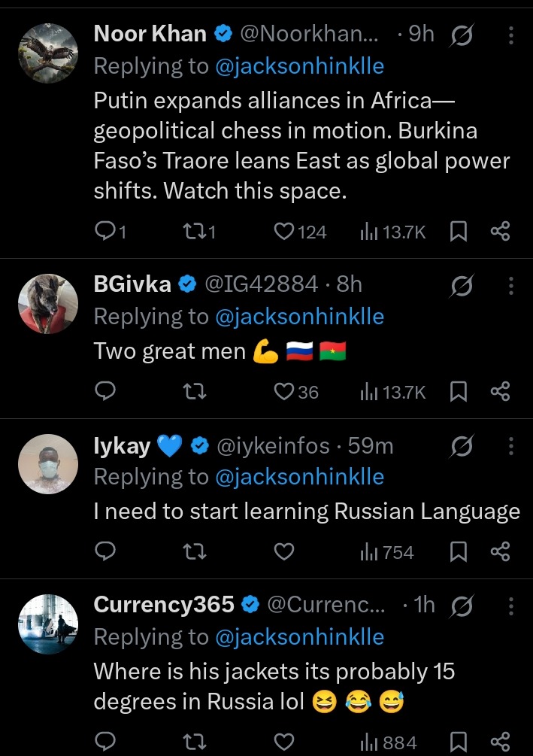533x756 pixels.
Task: Open three-dot menu on Iykay's tweet
Action: pos(511,445)
